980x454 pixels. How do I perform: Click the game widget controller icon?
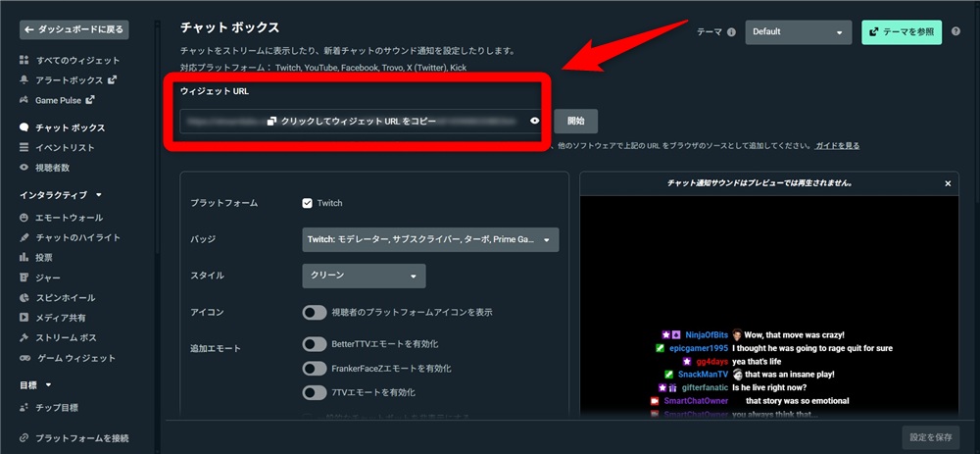click(24, 358)
